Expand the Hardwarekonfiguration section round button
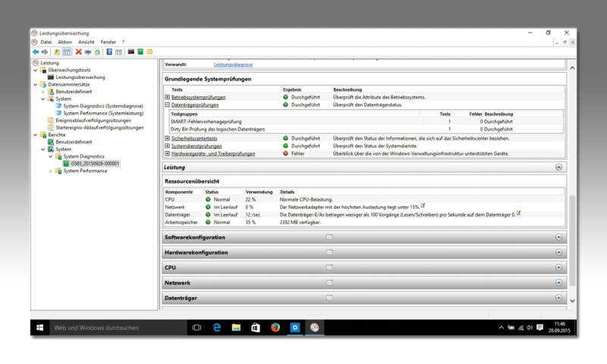 coord(558,253)
